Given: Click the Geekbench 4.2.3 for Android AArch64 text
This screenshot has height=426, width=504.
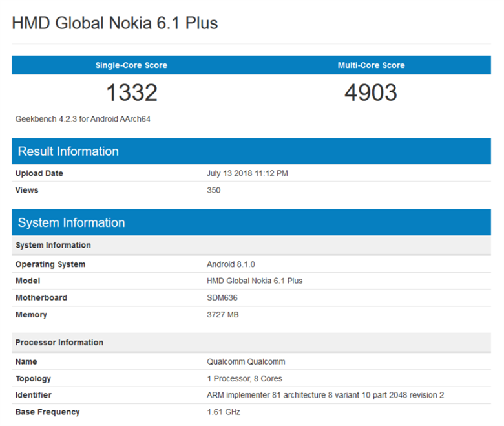Looking at the screenshot, I should tap(83, 119).
